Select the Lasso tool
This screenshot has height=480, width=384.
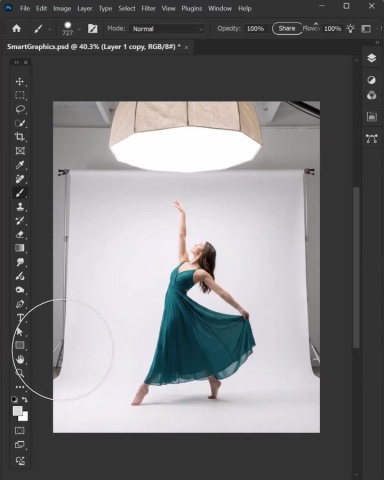tap(20, 109)
